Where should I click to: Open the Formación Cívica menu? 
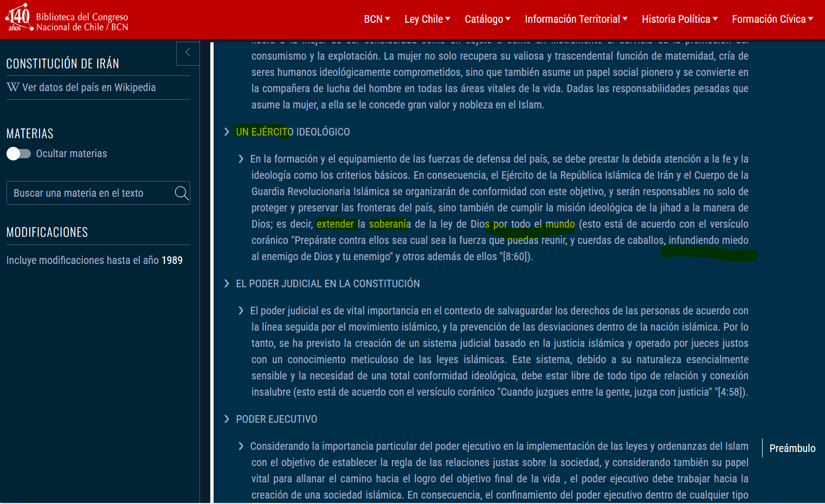772,19
